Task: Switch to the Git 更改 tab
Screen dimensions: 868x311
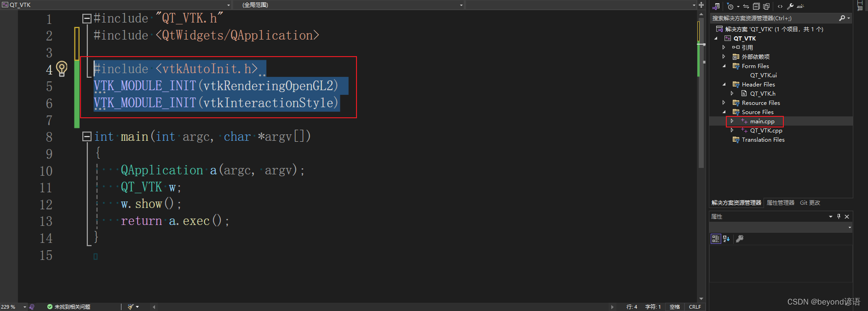Action: point(810,202)
